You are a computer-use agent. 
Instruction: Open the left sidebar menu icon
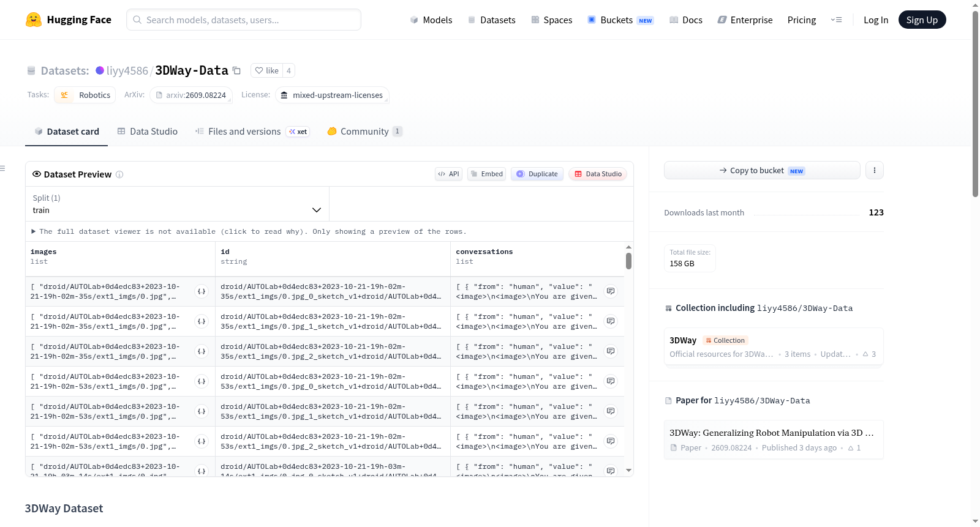coord(2,168)
